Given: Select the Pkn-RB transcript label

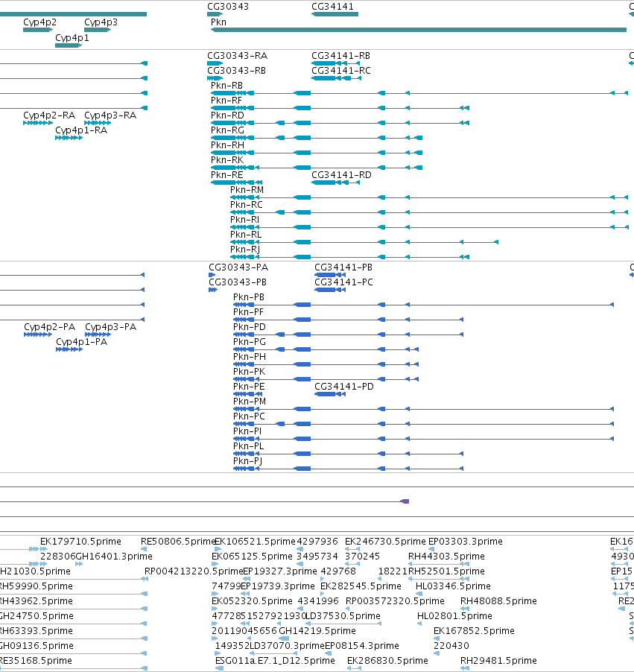Looking at the screenshot, I should click(226, 85).
